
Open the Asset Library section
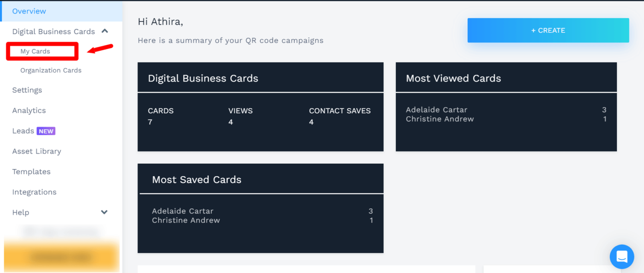click(37, 151)
